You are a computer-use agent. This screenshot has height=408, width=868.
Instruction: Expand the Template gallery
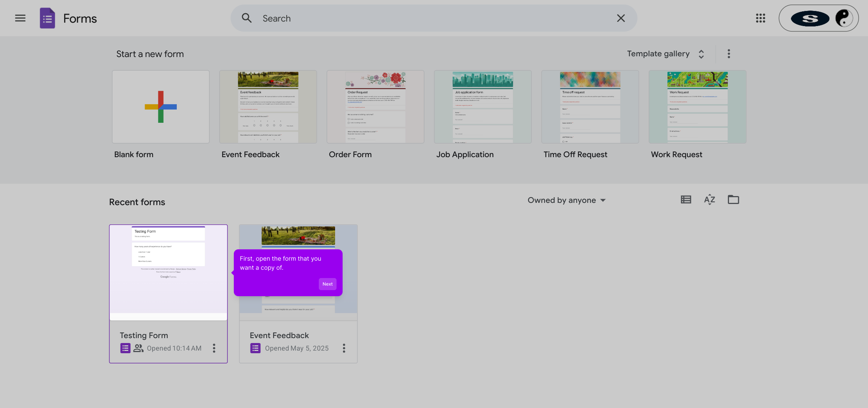pyautogui.click(x=666, y=54)
